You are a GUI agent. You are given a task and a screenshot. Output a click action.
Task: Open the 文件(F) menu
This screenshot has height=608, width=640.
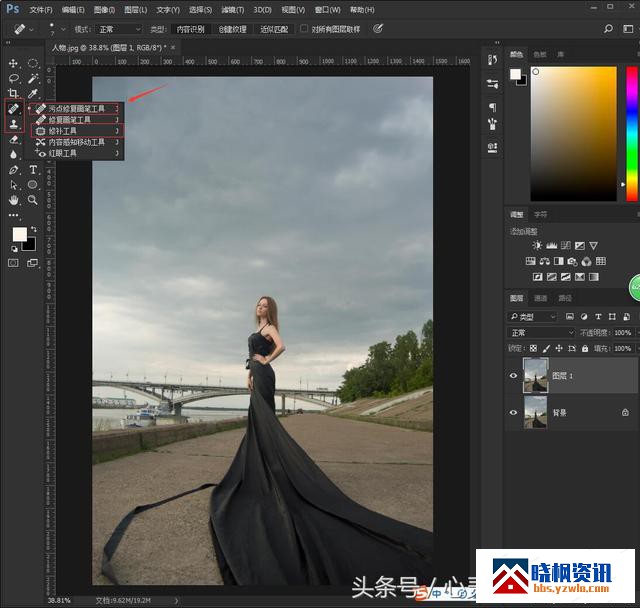click(x=41, y=9)
